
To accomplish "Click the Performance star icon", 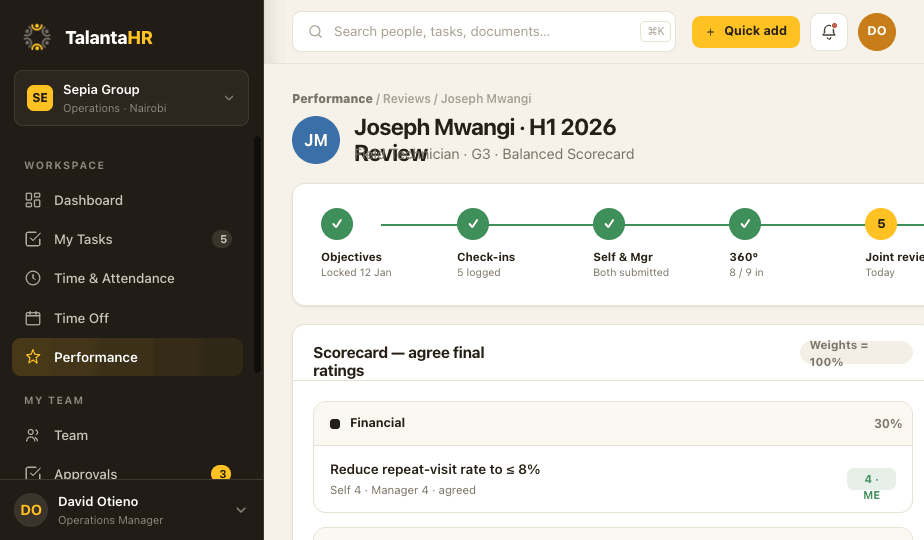I will click(33, 357).
